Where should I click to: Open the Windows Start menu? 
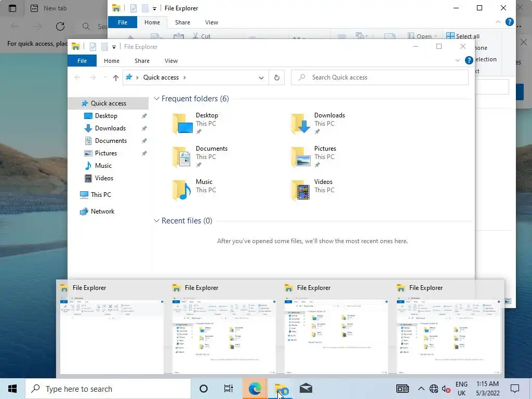(12, 389)
